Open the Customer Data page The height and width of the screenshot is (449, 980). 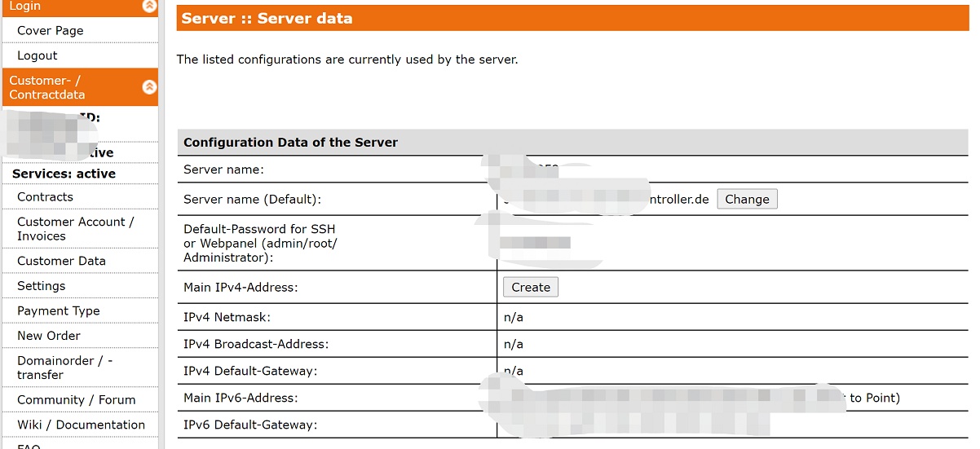point(61,261)
